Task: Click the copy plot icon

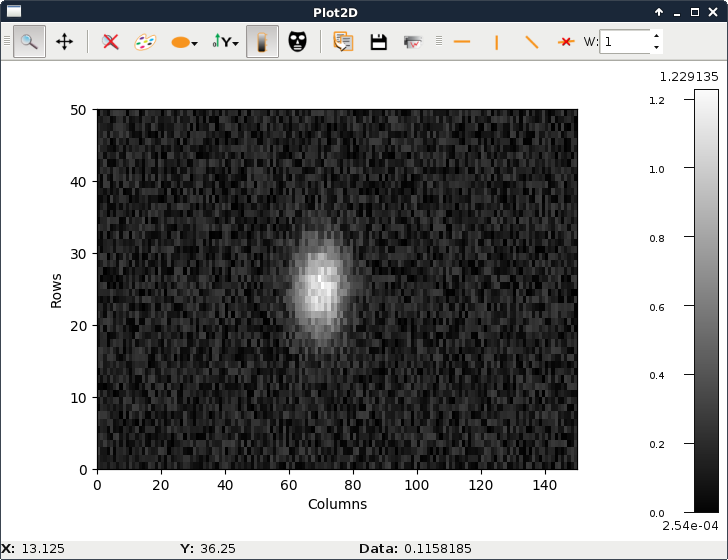Action: (343, 42)
